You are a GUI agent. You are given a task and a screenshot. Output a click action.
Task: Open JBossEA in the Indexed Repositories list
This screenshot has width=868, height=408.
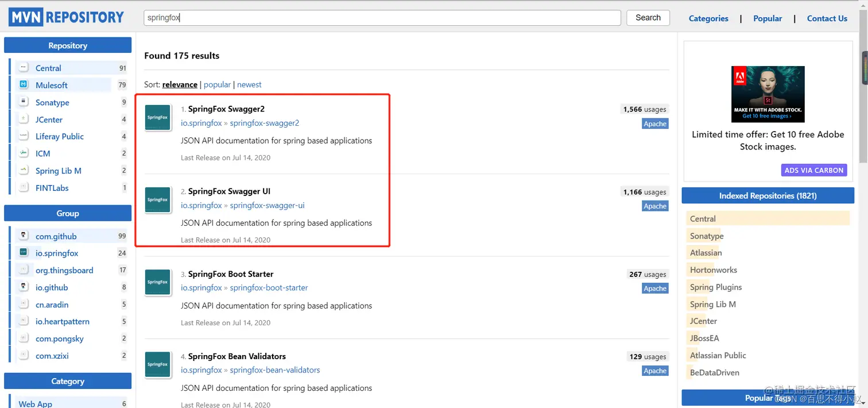point(704,338)
